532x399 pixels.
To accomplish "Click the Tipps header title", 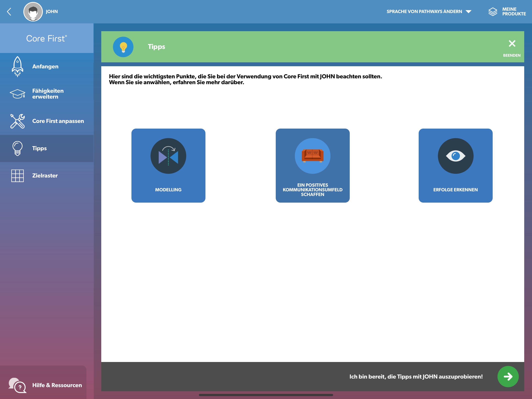I will point(156,47).
